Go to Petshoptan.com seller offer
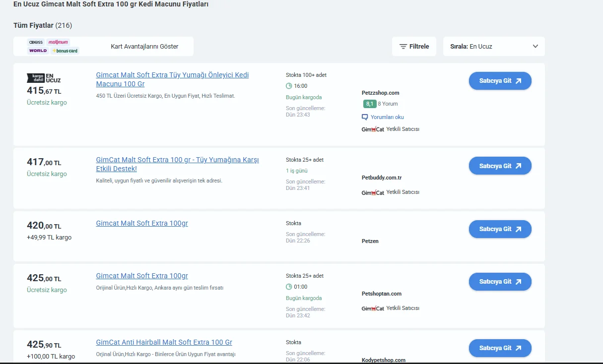The image size is (603, 364). pyautogui.click(x=500, y=282)
